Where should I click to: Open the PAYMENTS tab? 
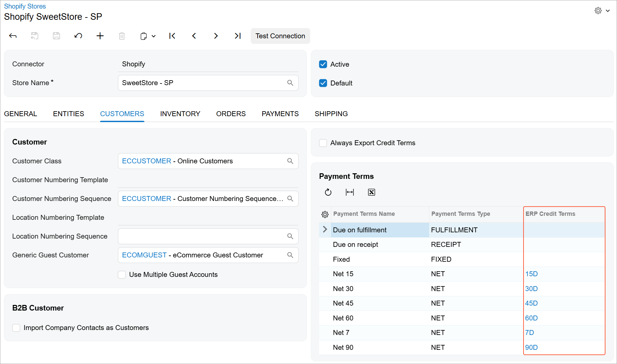coord(280,114)
